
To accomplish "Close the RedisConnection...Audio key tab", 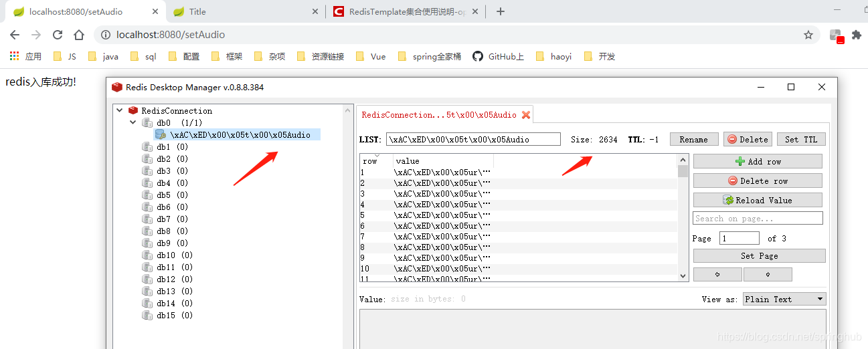I will (x=526, y=115).
